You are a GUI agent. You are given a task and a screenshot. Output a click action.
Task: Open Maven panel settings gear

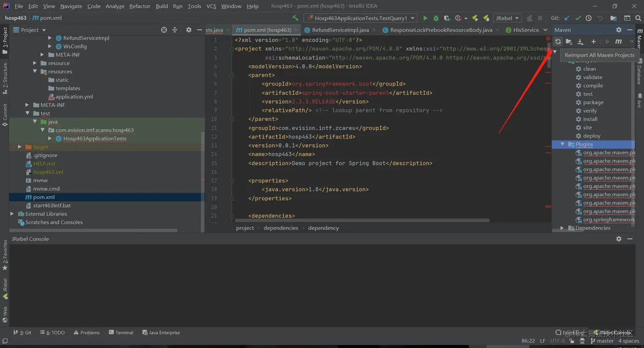[x=618, y=30]
